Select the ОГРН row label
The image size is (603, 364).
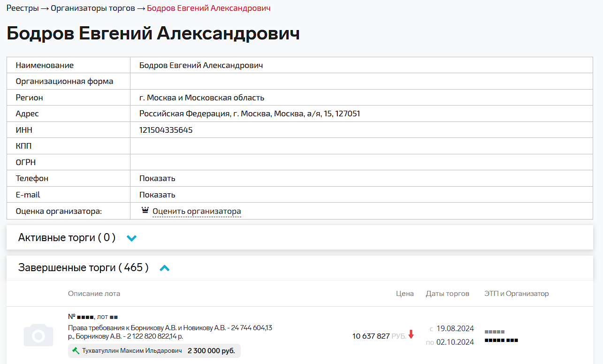click(x=25, y=162)
